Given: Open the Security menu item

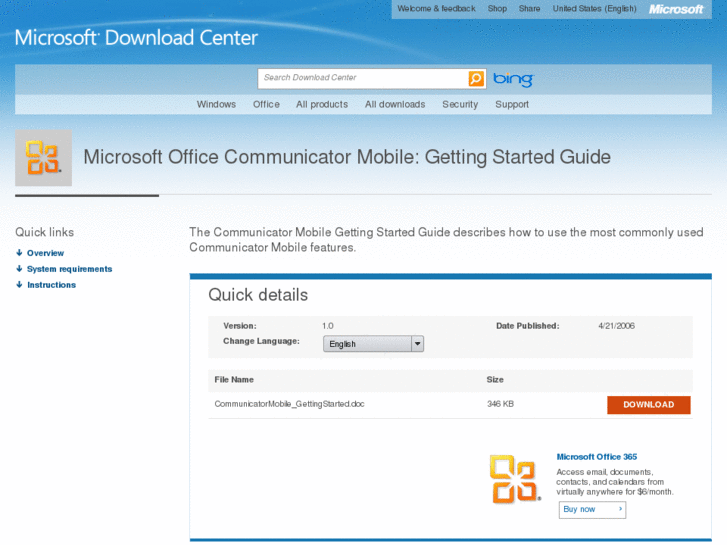Looking at the screenshot, I should tap(460, 104).
